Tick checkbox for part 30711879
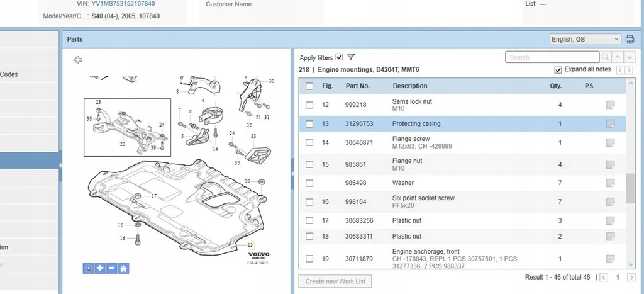The image size is (644, 294). point(309,259)
